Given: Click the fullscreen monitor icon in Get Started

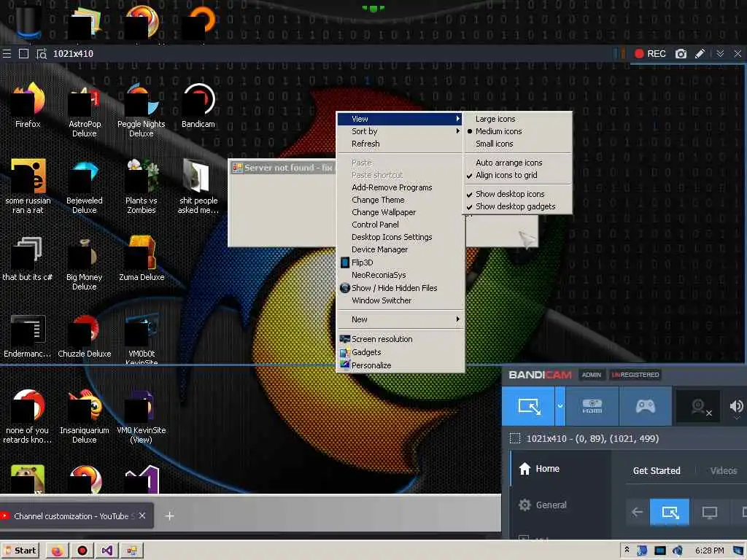Looking at the screenshot, I should 709,513.
